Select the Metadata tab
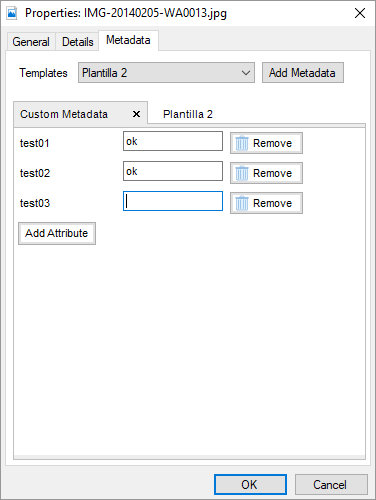Screen dimensions: 376x500 click(128, 40)
